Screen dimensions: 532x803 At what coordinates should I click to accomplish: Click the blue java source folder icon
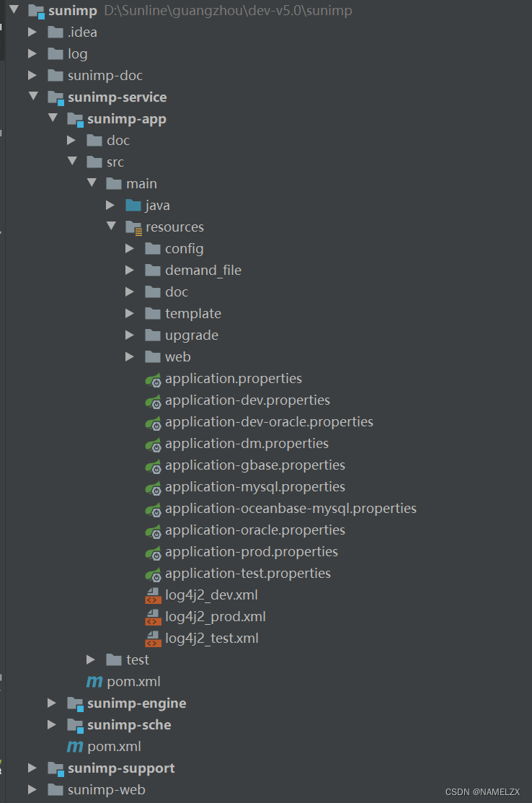point(133,206)
